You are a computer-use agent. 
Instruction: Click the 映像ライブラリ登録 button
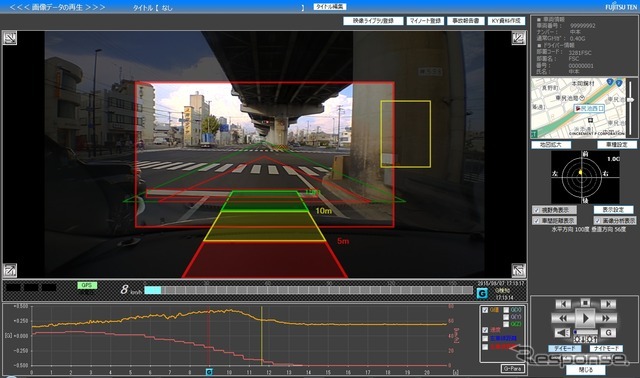[373, 21]
